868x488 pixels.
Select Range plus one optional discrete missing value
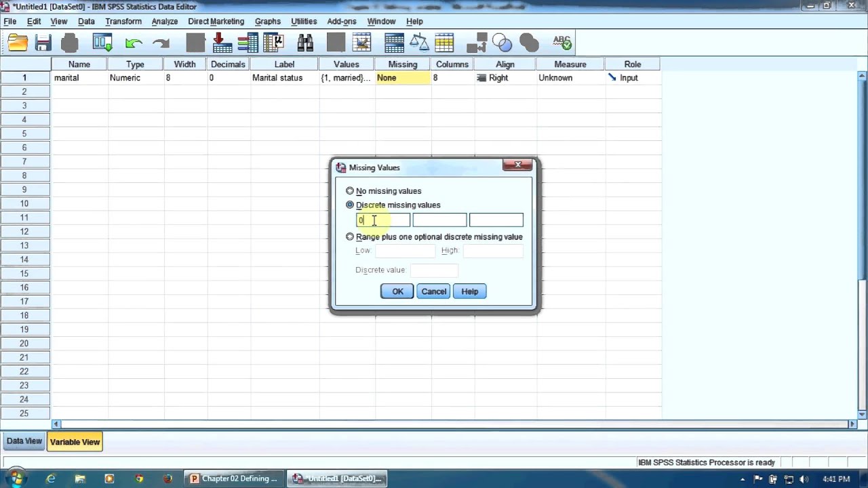[x=434, y=237]
